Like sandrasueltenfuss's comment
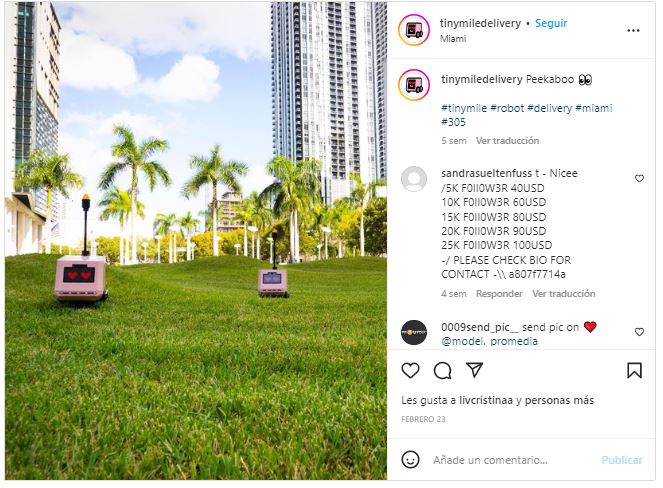 click(x=639, y=178)
